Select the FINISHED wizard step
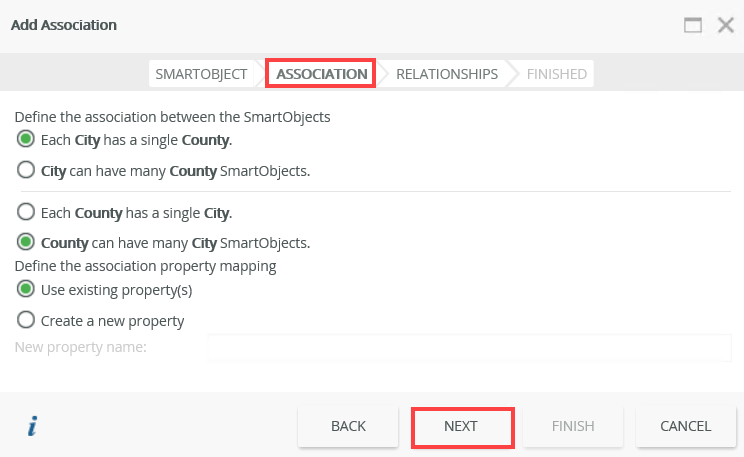The height and width of the screenshot is (457, 744). click(x=557, y=74)
